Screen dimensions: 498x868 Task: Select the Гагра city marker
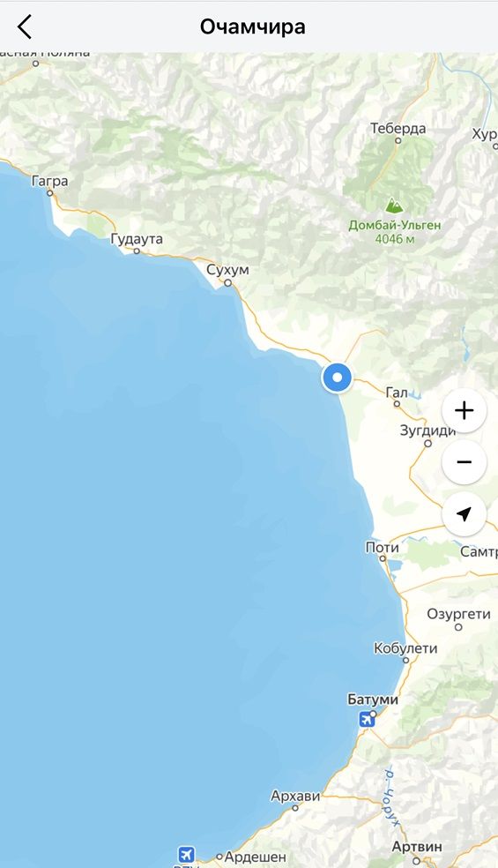[49, 193]
